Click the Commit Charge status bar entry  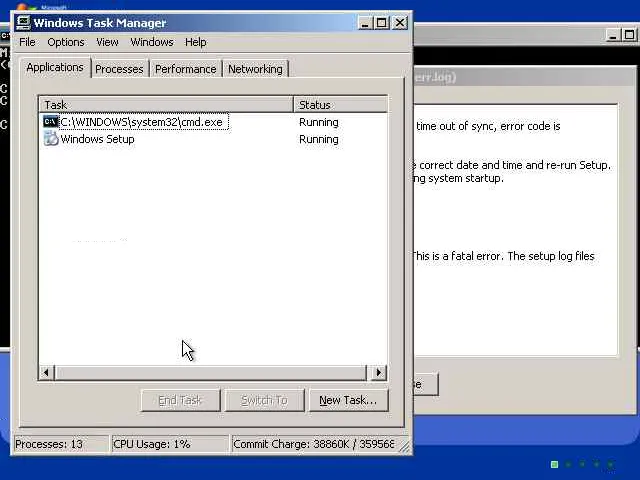tap(313, 444)
